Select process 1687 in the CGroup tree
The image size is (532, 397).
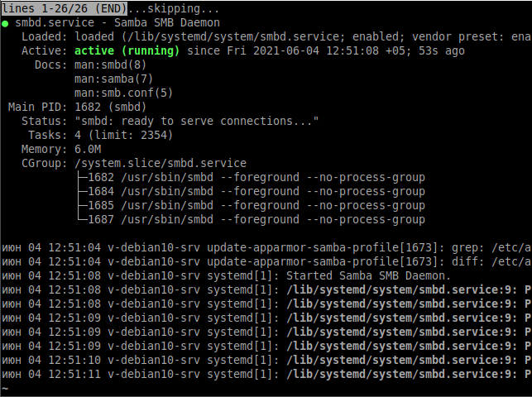pyautogui.click(x=256, y=220)
